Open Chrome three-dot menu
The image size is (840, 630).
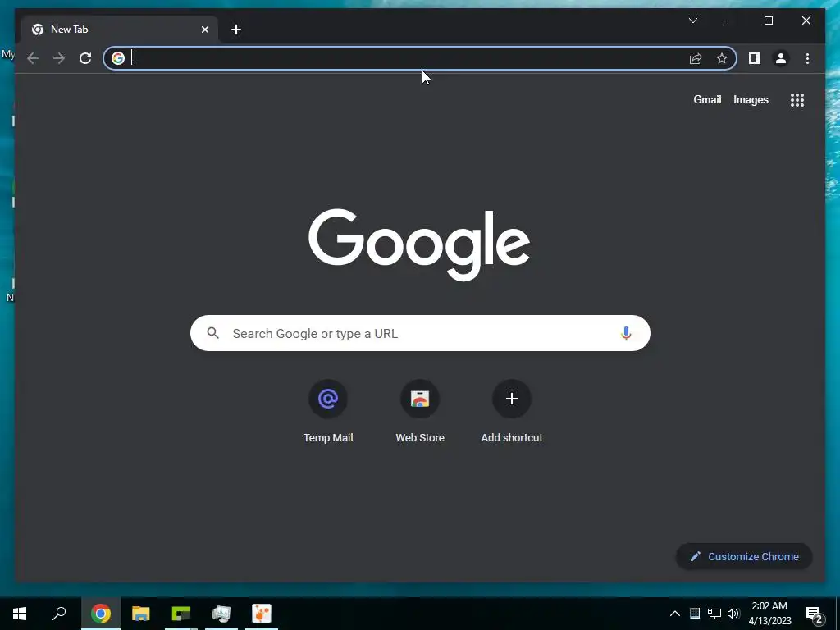[807, 58]
